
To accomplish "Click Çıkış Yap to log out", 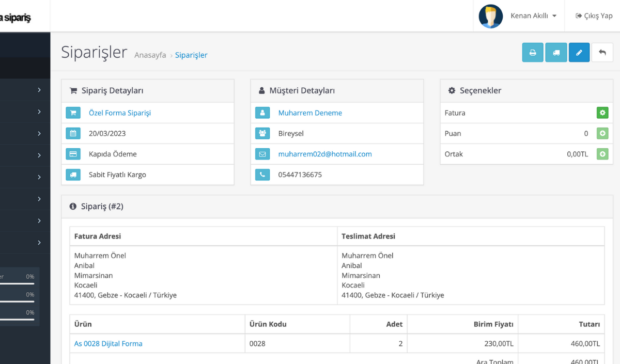I will click(594, 16).
